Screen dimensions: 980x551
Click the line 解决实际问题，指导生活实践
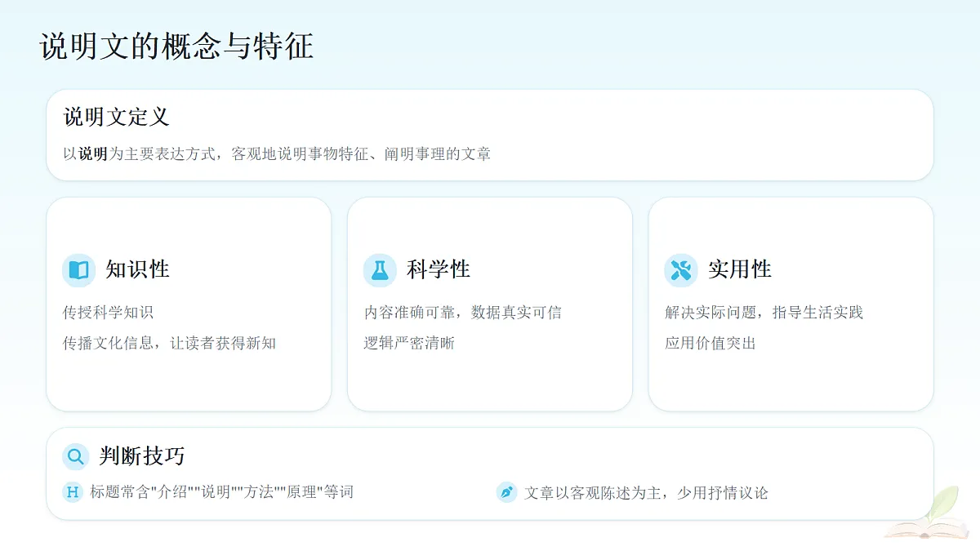[x=764, y=313]
